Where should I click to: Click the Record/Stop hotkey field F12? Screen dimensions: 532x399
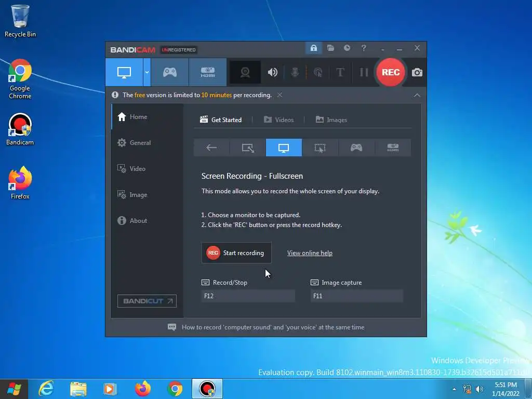pos(248,296)
